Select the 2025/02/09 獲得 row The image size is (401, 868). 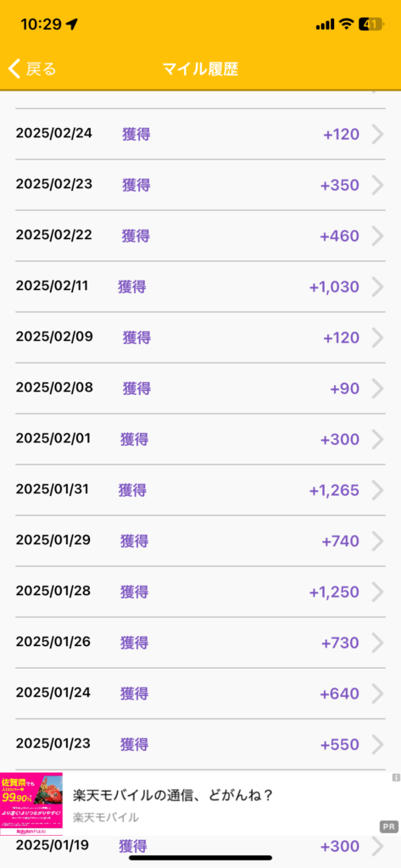pyautogui.click(x=200, y=337)
